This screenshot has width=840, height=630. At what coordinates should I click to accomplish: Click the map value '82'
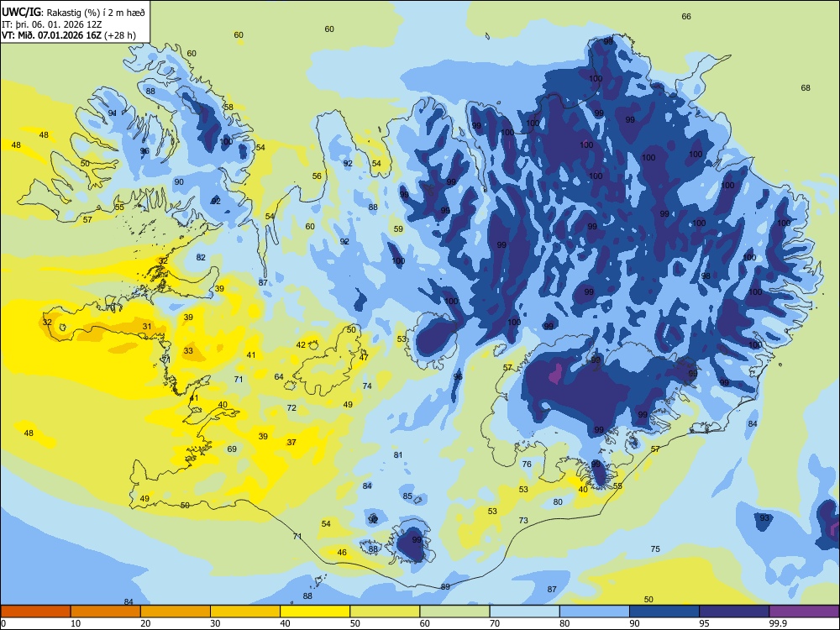(x=201, y=258)
